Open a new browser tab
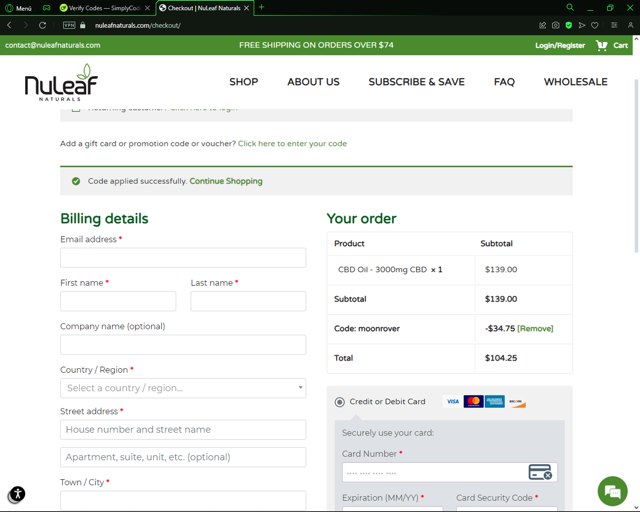The height and width of the screenshot is (512, 640). pyautogui.click(x=262, y=7)
